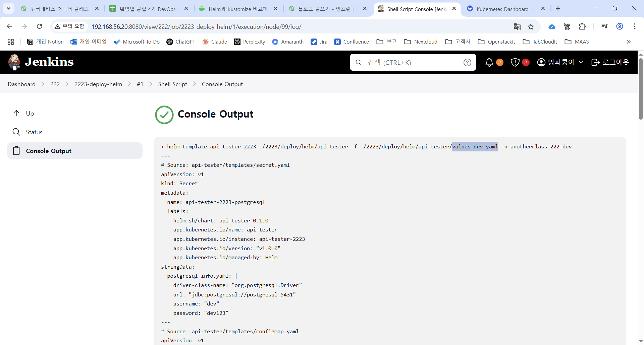Screen dimensions: 644x345
Task: Click the line 'kind: Secret'
Action: tap(179, 184)
